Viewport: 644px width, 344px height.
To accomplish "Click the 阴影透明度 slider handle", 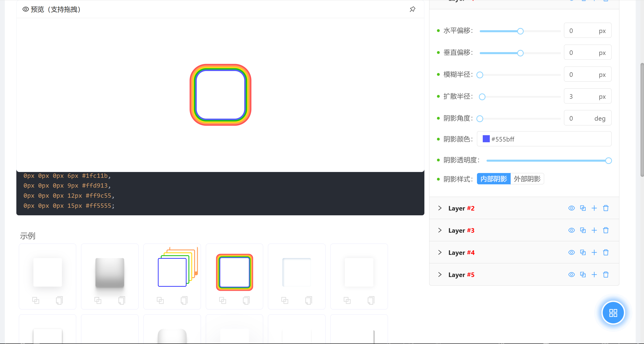I will tap(608, 161).
